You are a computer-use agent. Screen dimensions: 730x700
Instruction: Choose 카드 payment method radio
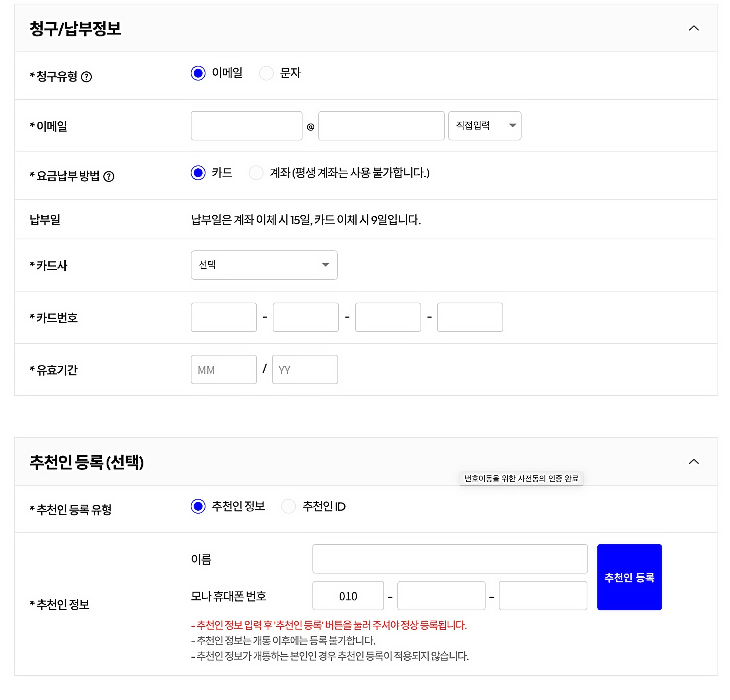point(198,173)
